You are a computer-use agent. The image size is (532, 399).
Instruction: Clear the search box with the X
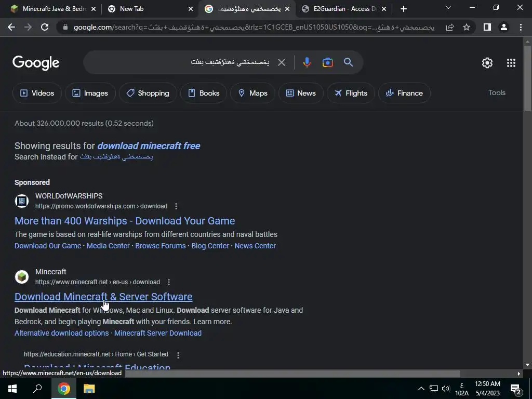point(282,62)
